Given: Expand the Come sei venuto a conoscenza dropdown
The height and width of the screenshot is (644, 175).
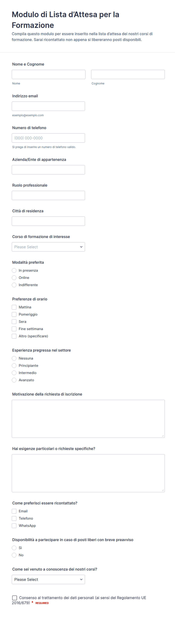Looking at the screenshot, I should (x=48, y=580).
